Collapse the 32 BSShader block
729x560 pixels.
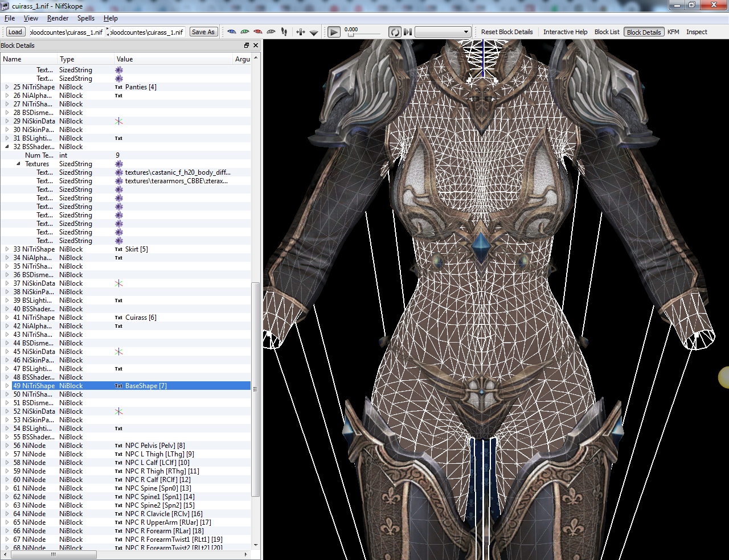pyautogui.click(x=7, y=147)
